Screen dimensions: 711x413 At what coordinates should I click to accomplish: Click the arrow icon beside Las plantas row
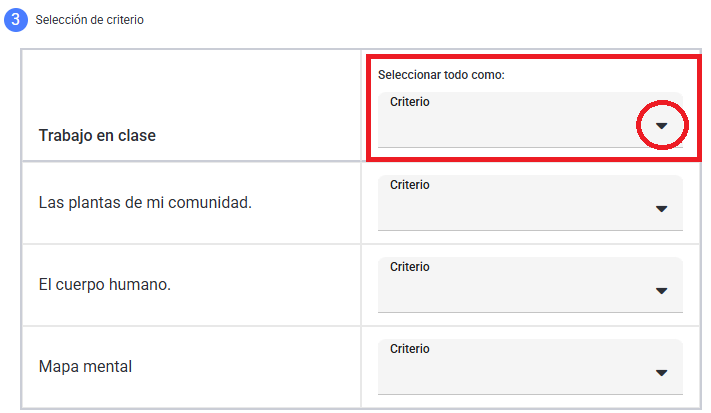pos(662,209)
